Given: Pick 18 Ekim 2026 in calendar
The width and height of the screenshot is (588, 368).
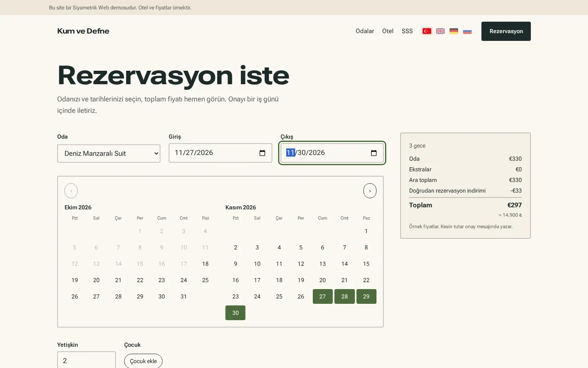Looking at the screenshot, I should (x=205, y=264).
